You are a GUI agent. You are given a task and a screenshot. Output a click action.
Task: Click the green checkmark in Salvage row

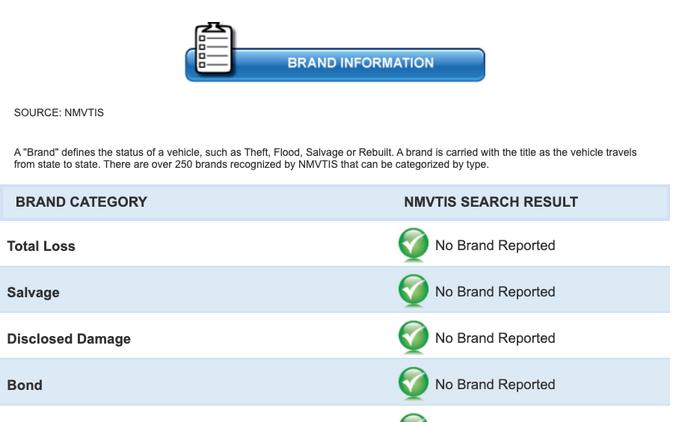pos(413,290)
